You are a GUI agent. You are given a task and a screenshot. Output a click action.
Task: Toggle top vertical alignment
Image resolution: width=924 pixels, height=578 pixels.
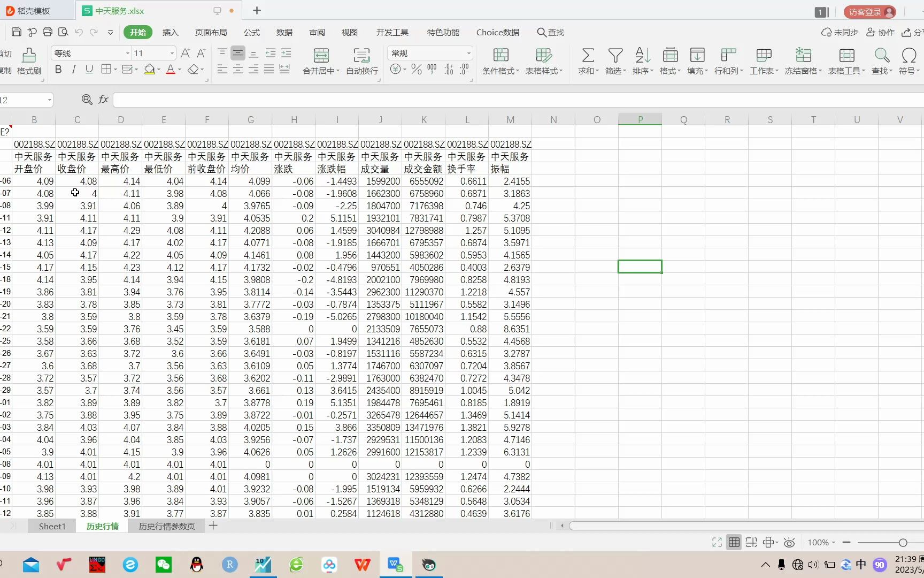point(222,53)
